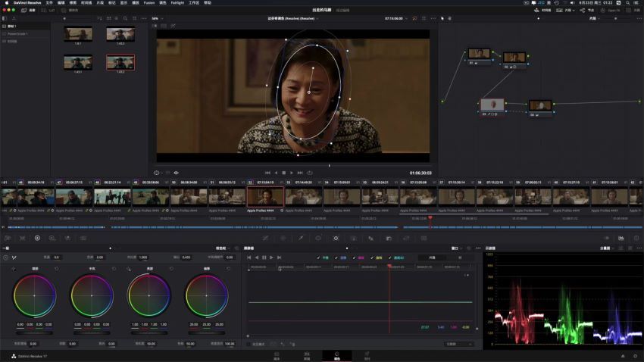Screen dimensions: 644x362
Task: Reset the Gain color wheel
Action: tap(171, 269)
